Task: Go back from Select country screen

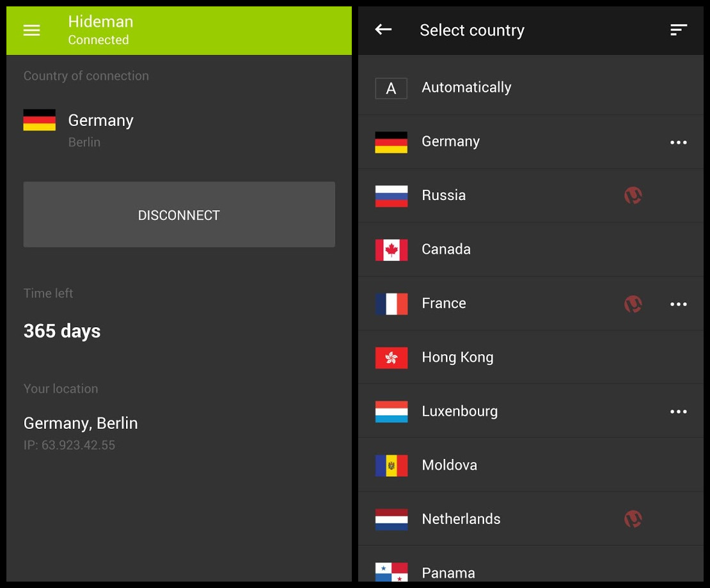Action: point(383,30)
